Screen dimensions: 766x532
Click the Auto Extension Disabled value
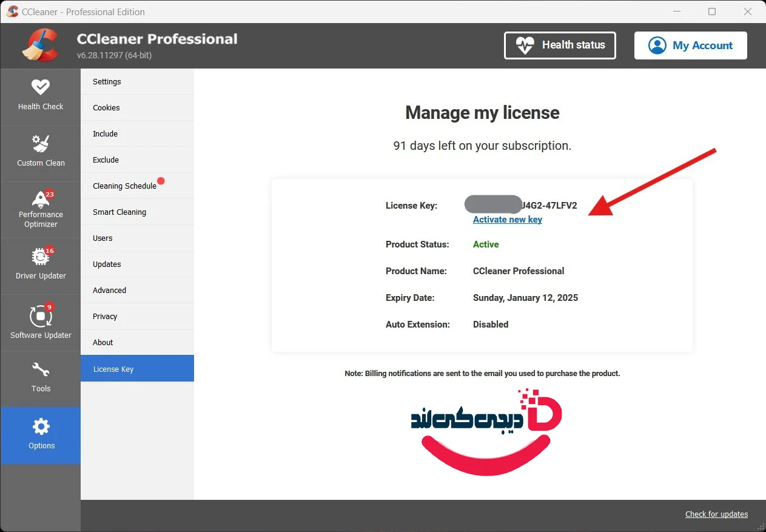491,325
